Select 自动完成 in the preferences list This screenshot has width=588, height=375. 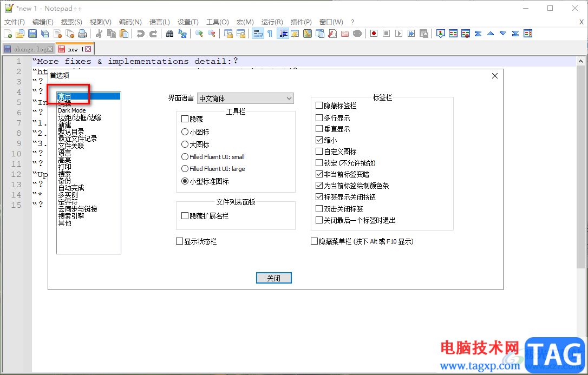click(71, 188)
